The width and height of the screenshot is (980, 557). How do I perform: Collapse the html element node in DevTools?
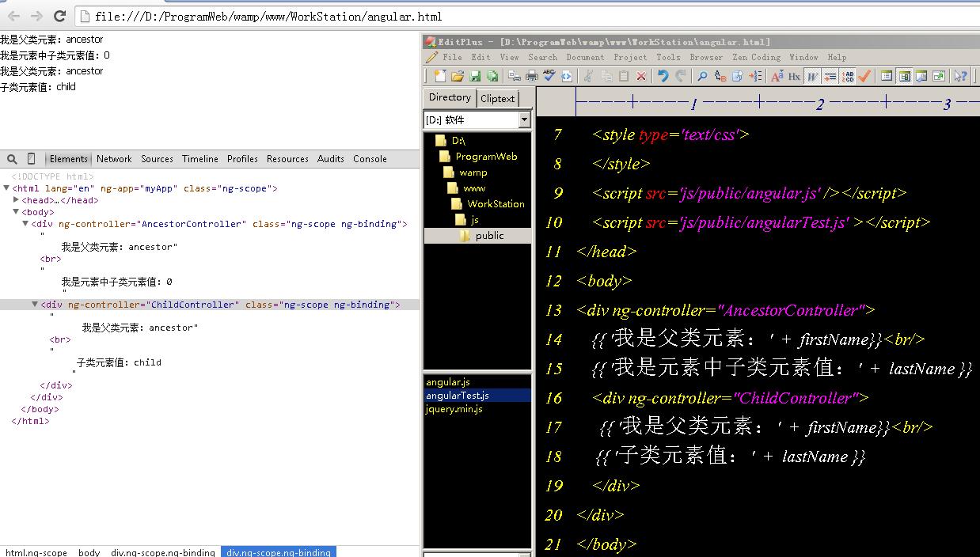coord(7,188)
